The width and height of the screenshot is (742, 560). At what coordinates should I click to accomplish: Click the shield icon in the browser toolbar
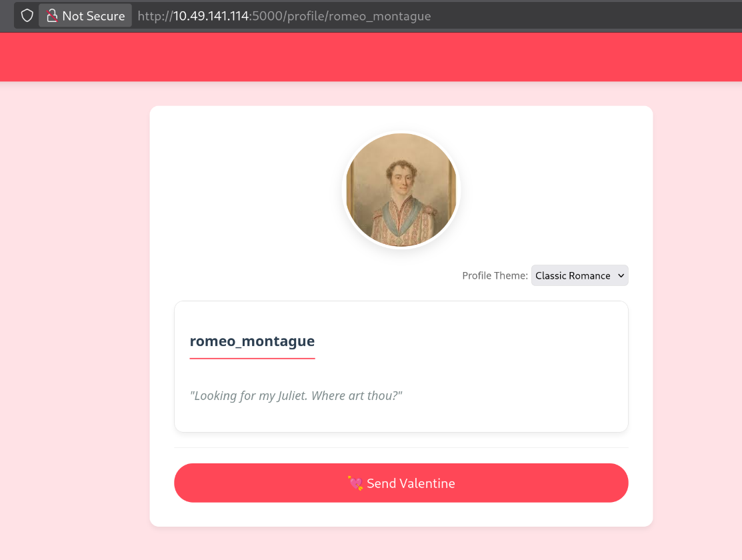coord(27,15)
